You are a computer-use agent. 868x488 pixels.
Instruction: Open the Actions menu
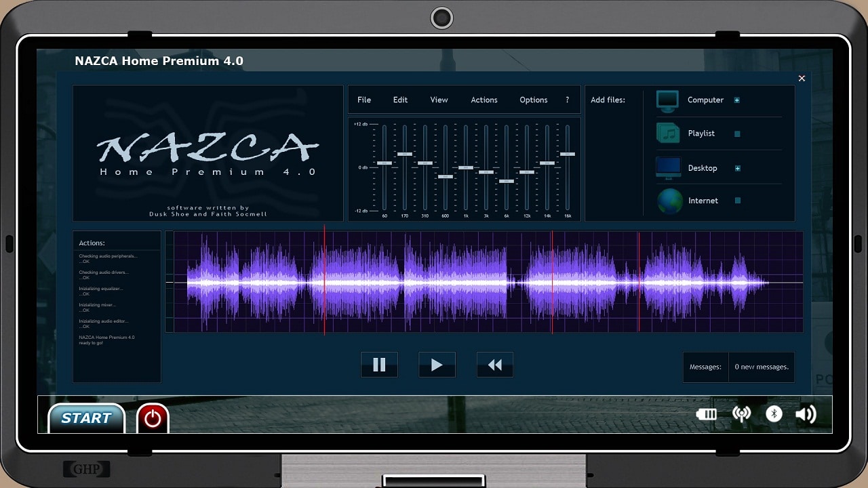pos(484,100)
